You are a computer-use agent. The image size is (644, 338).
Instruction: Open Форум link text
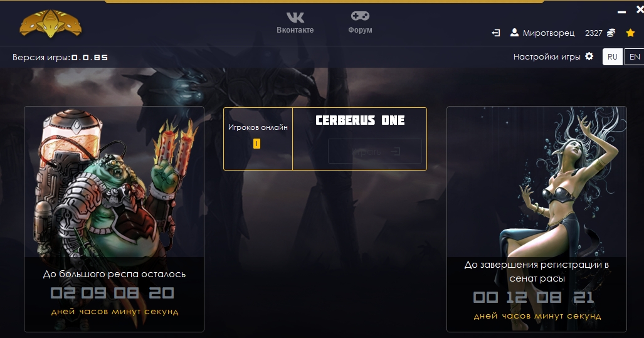point(360,30)
